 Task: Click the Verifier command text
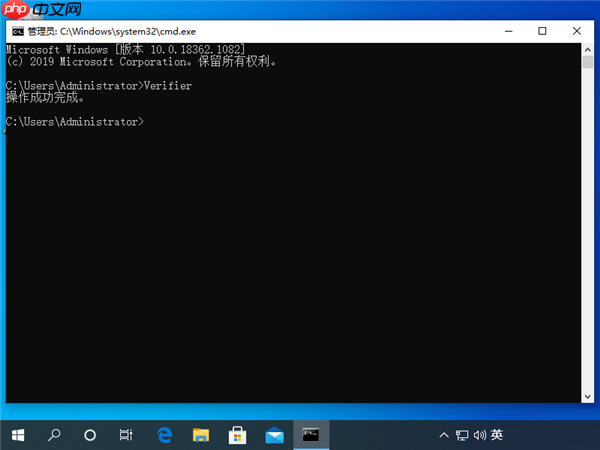[x=168, y=86]
